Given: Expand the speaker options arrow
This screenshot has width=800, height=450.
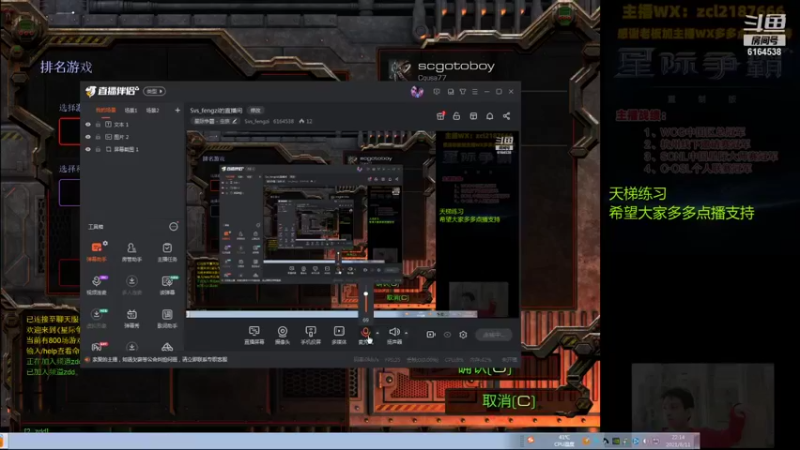Looking at the screenshot, I should click(406, 333).
